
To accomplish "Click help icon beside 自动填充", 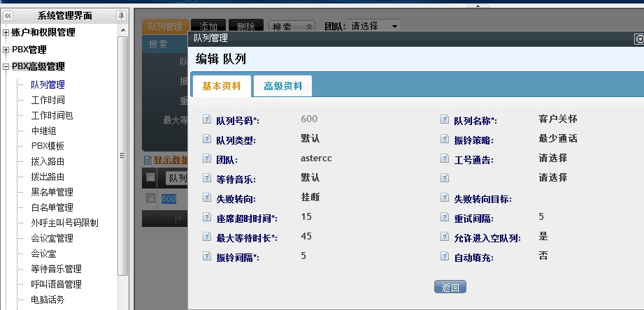I will pyautogui.click(x=444, y=256).
